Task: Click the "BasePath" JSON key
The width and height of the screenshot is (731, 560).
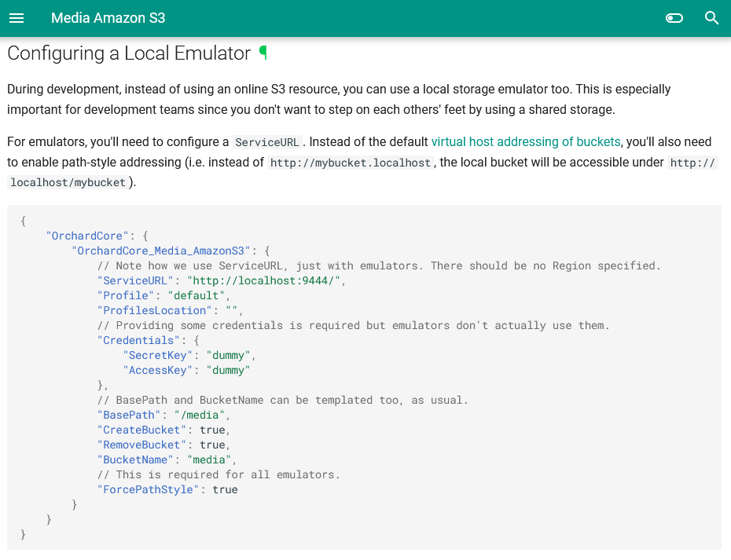Action: click(x=129, y=415)
